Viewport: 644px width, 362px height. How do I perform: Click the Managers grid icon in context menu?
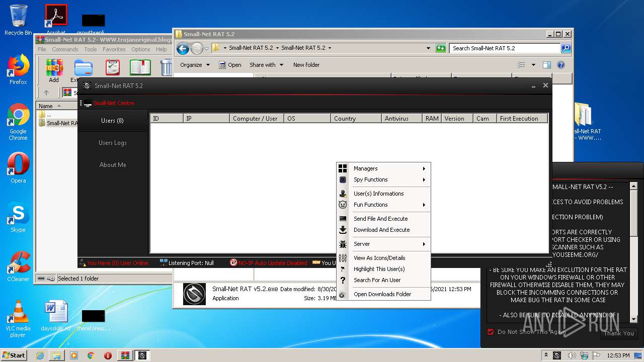pos(343,168)
